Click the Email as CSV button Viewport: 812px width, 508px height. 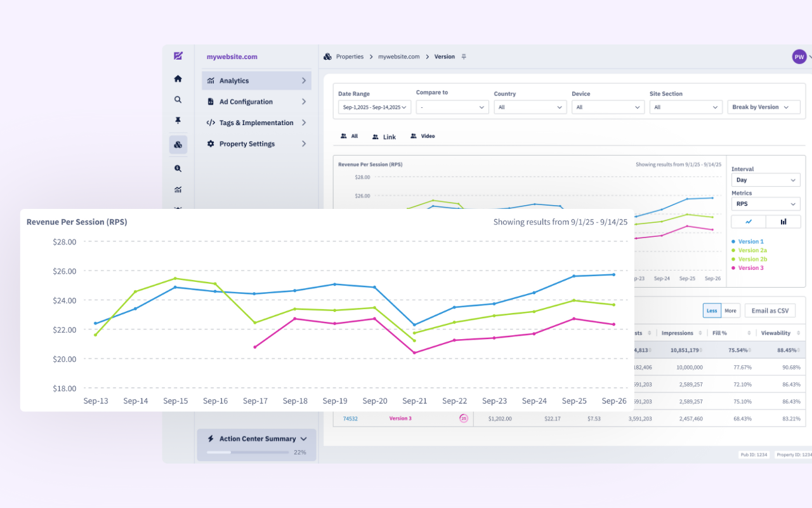click(x=769, y=311)
